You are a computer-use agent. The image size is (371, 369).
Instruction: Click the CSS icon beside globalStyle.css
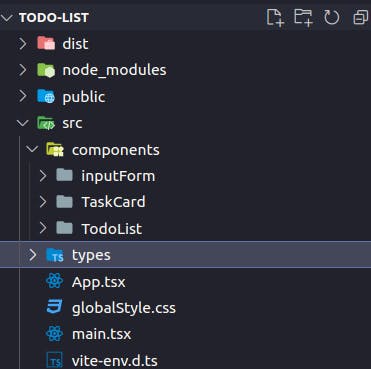[x=55, y=307]
